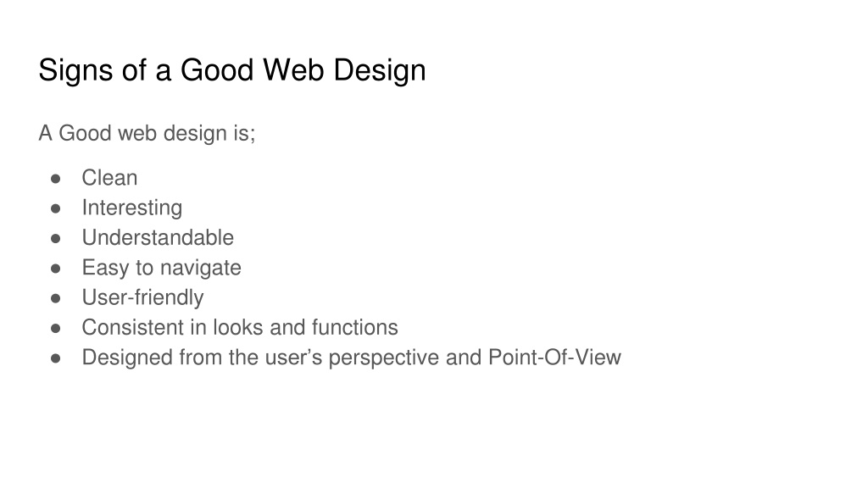Click the 'Designed from the user's perspective' line
Viewport: 868px width, 488px height.
pyautogui.click(x=352, y=358)
